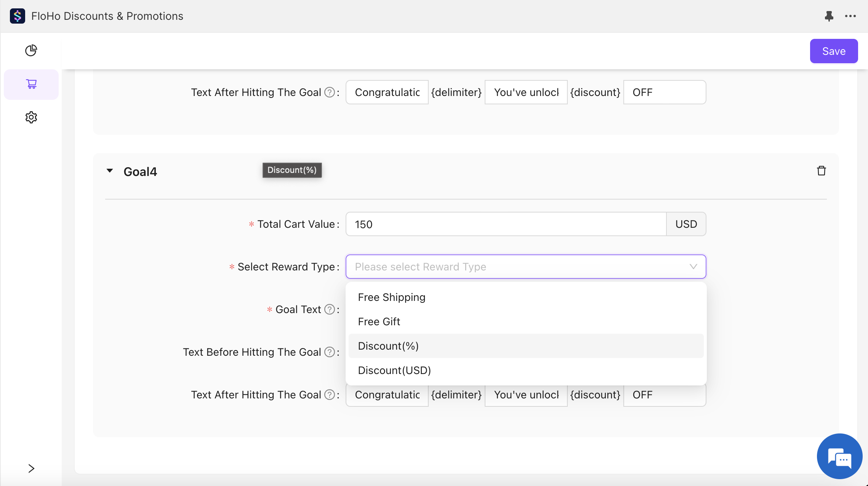This screenshot has height=486, width=868.
Task: Edit the top Congratulations text field
Action: point(387,92)
